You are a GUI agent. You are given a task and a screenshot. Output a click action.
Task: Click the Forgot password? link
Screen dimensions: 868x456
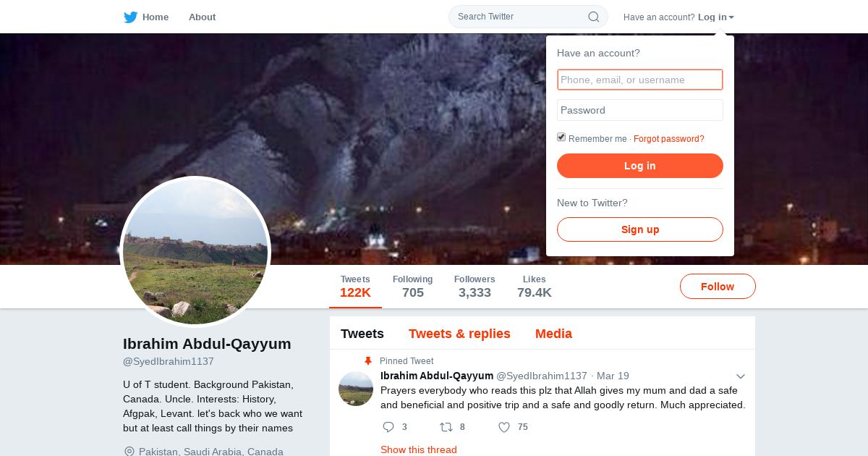(669, 139)
